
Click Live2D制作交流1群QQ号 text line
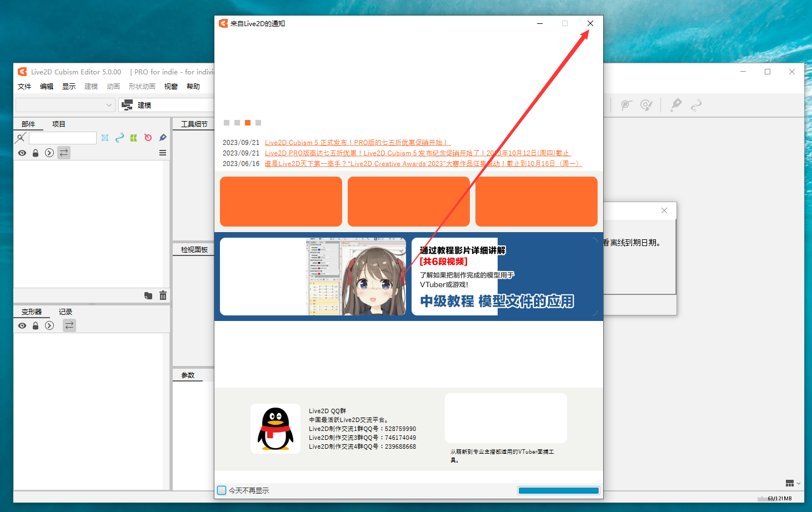click(362, 429)
